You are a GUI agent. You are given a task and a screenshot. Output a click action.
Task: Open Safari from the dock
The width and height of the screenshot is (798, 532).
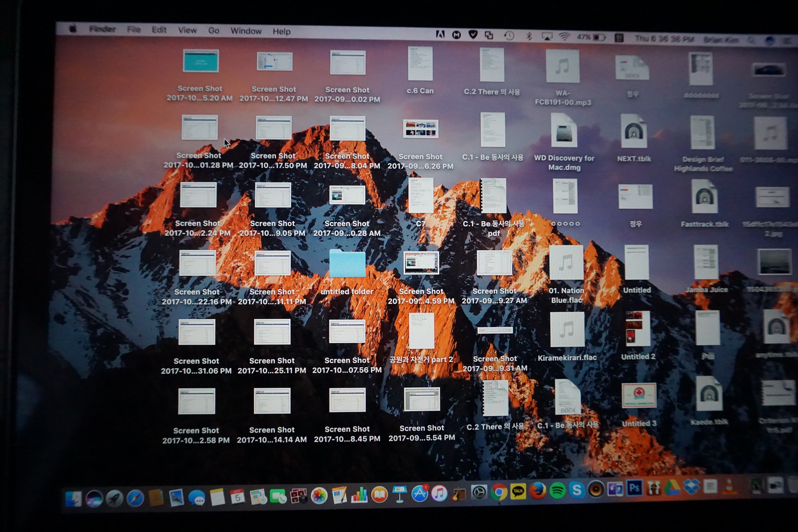pos(135,498)
